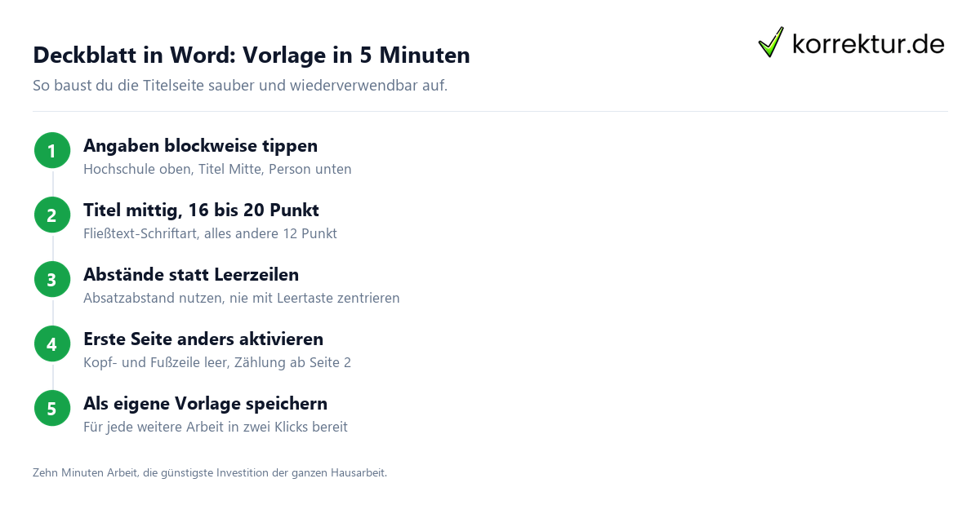
Task: Open the step Titel mittig, 16 bis 20 Punkt
Action: (x=201, y=210)
